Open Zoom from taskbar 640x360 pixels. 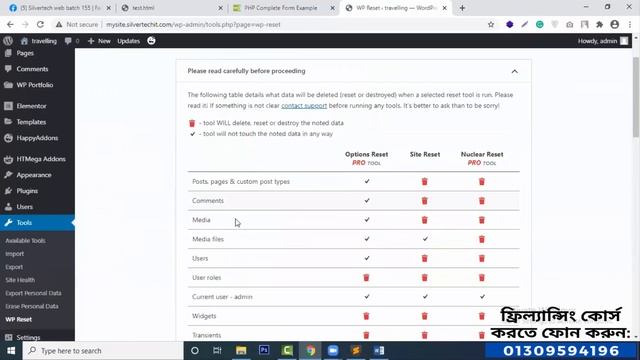point(333,351)
